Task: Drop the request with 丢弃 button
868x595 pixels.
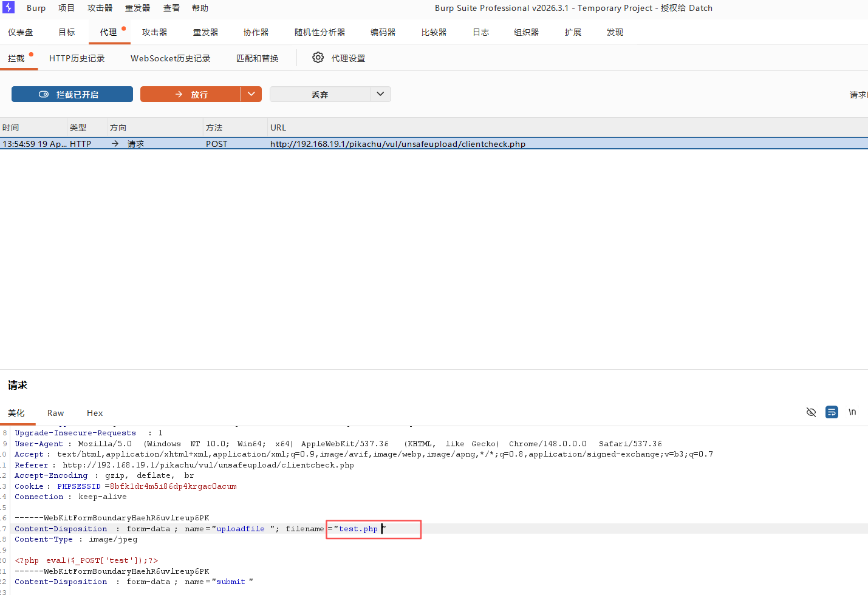Action: pos(320,94)
